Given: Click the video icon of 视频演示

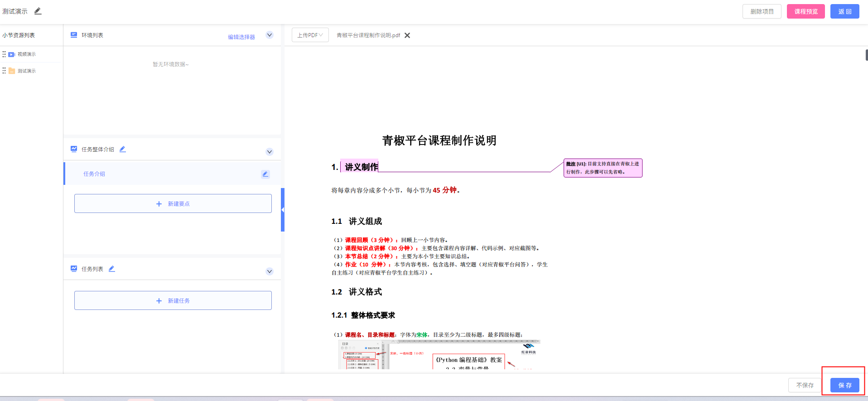Looking at the screenshot, I should coord(12,54).
